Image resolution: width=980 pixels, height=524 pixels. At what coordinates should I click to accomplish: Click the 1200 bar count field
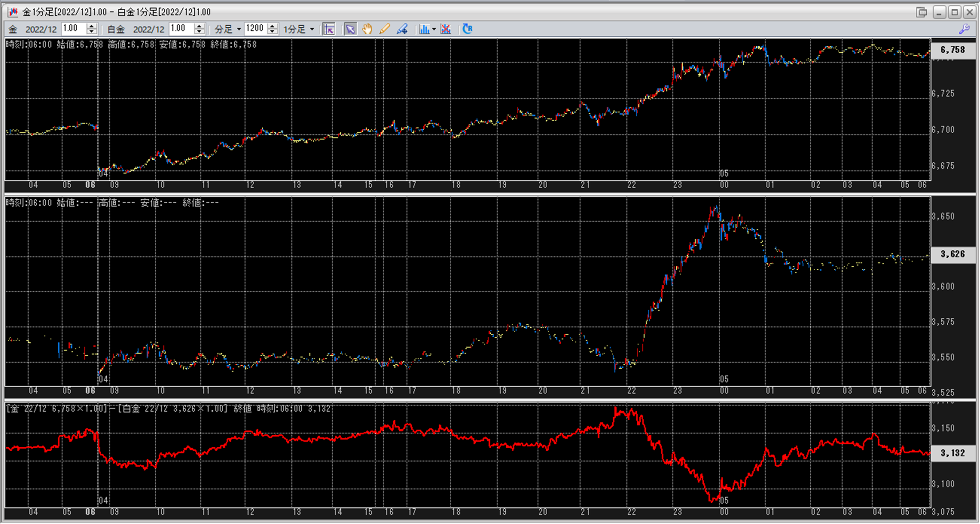255,28
